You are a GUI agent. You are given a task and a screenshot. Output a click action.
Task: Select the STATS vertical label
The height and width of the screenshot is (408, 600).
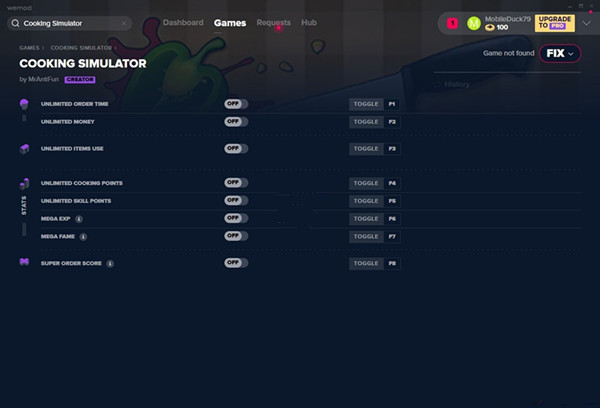pos(24,206)
